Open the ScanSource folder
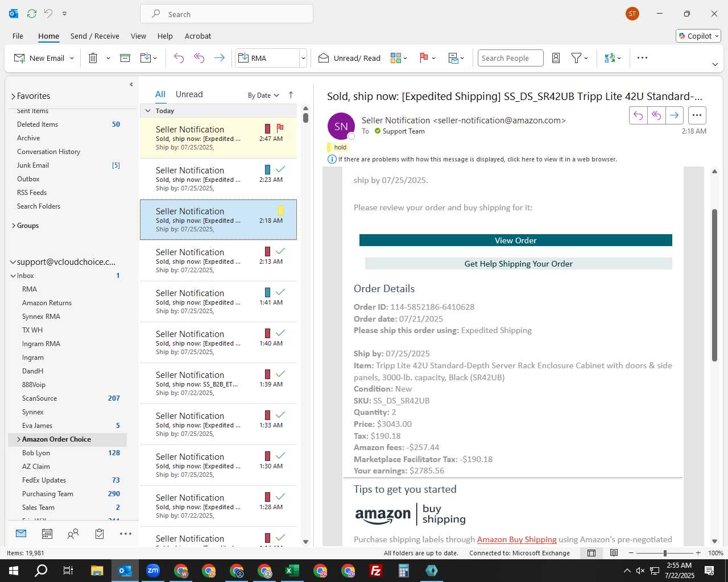 tap(39, 398)
